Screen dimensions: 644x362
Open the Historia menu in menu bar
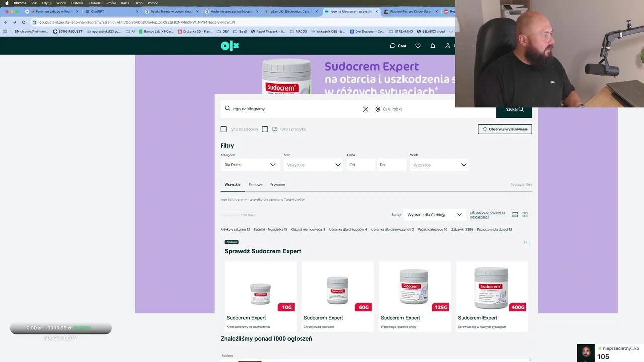coord(77,3)
